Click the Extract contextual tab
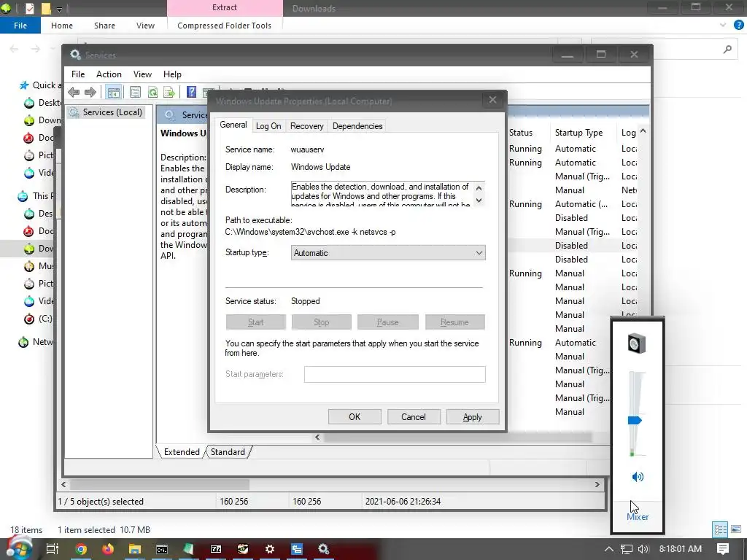 tap(225, 7)
